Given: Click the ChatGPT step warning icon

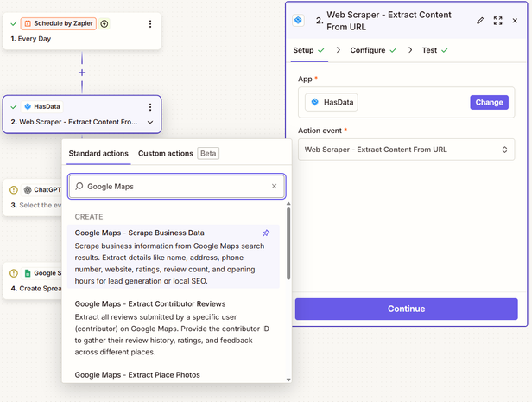Looking at the screenshot, I should pyautogui.click(x=14, y=190).
